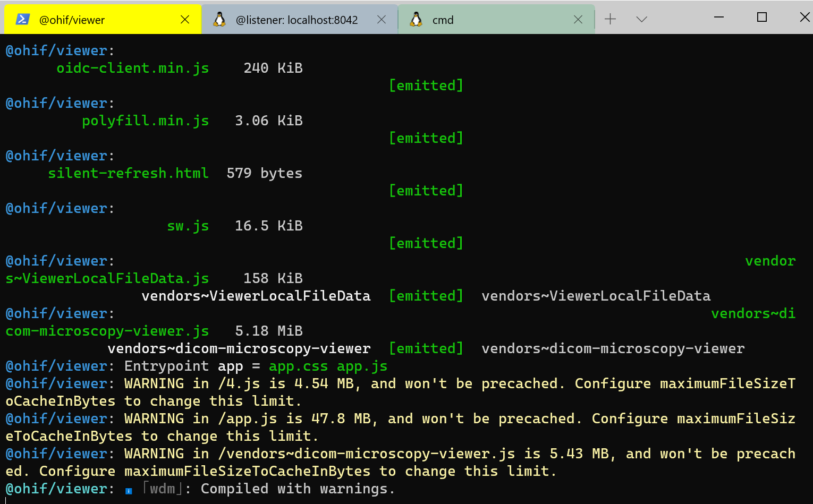Open the new-tab profile dropdown chevron
Image resolution: width=813 pixels, height=504 pixels.
click(x=641, y=19)
